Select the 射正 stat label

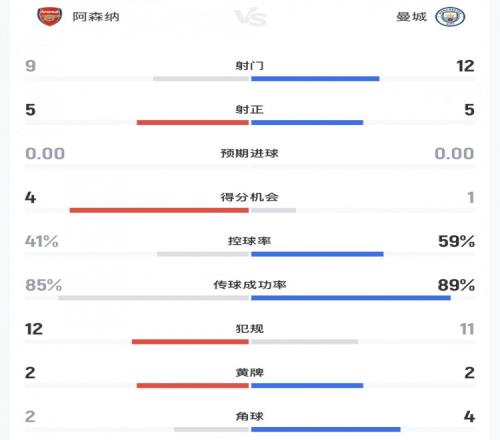250,109
